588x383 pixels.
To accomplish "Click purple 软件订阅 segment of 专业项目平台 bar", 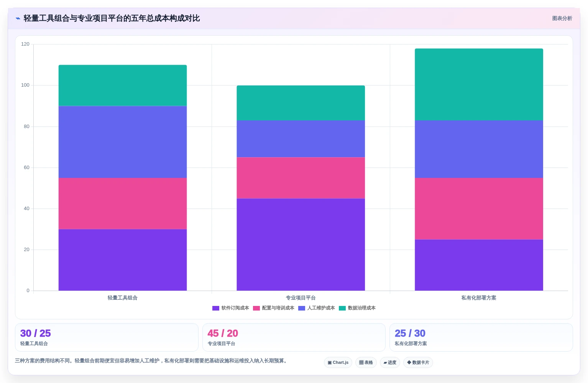I will coord(301,245).
